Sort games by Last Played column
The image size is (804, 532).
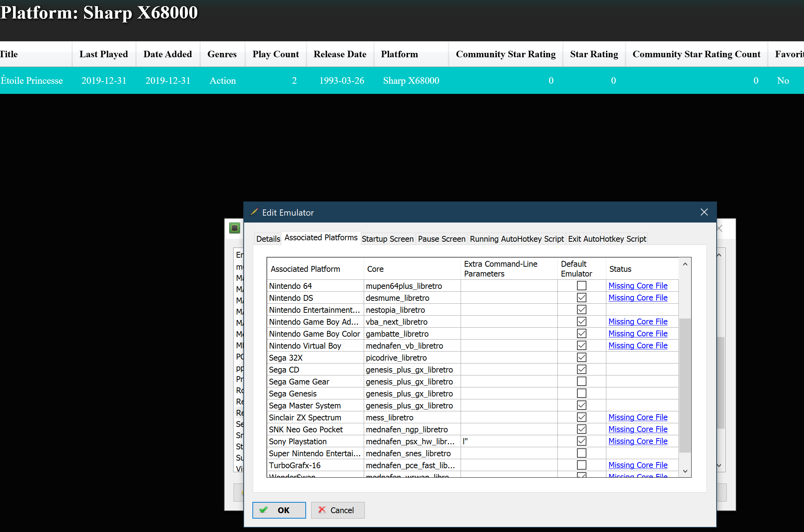click(x=104, y=54)
